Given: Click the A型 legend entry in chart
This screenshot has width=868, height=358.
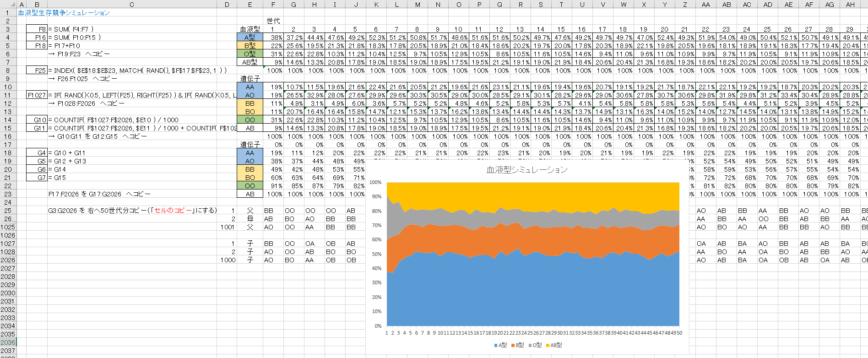Looking at the screenshot, I should pos(500,345).
